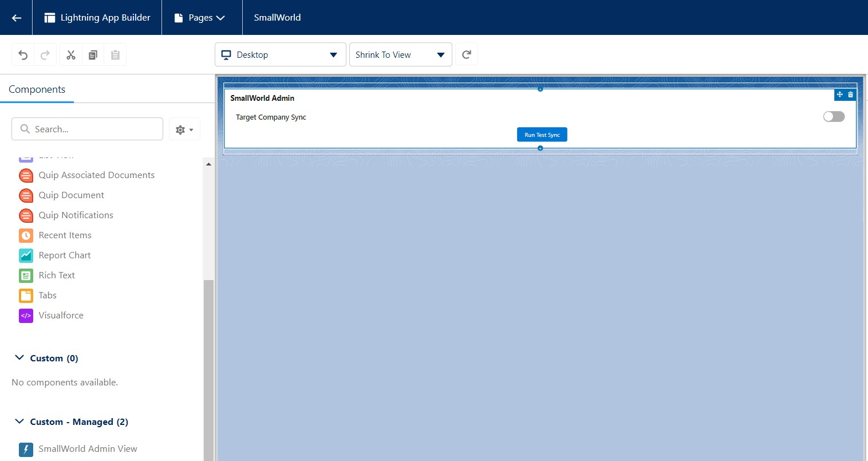This screenshot has width=868, height=461.
Task: Open the Desktop form factor dropdown
Action: pos(280,54)
